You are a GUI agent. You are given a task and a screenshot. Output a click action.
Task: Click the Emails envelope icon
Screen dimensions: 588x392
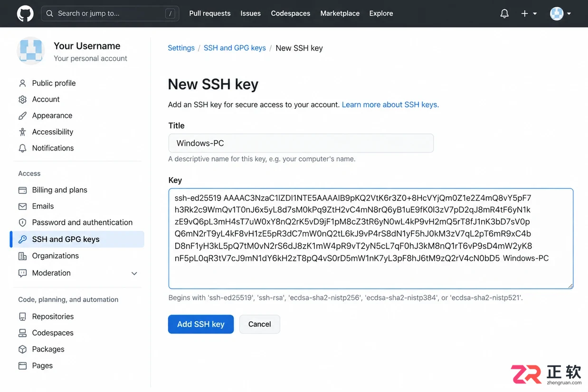pos(22,206)
